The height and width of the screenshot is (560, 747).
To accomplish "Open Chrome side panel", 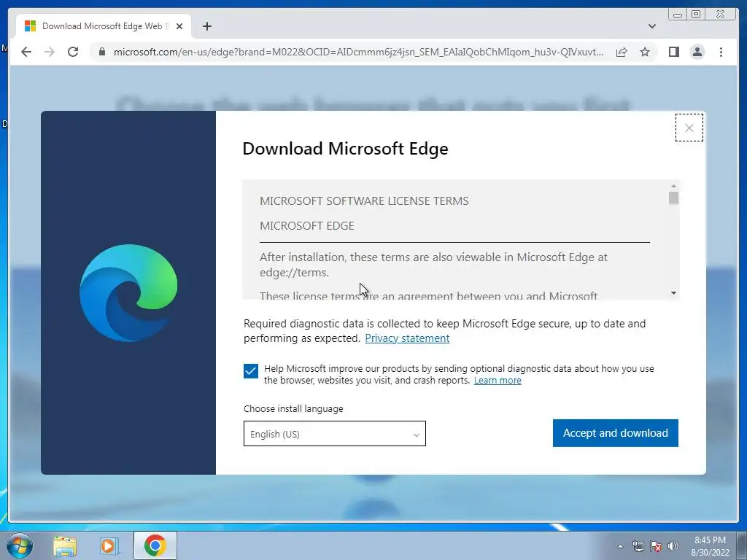I will click(673, 52).
